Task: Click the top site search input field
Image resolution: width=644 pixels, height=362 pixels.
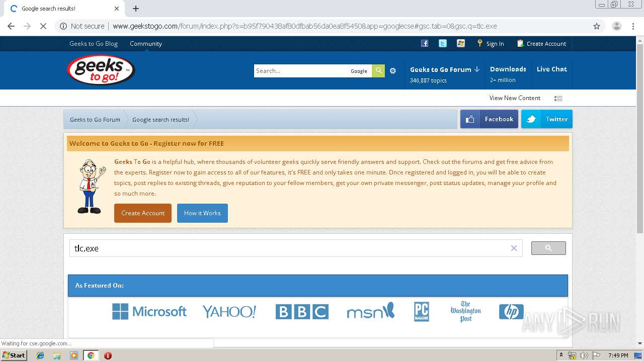Action: (x=301, y=71)
